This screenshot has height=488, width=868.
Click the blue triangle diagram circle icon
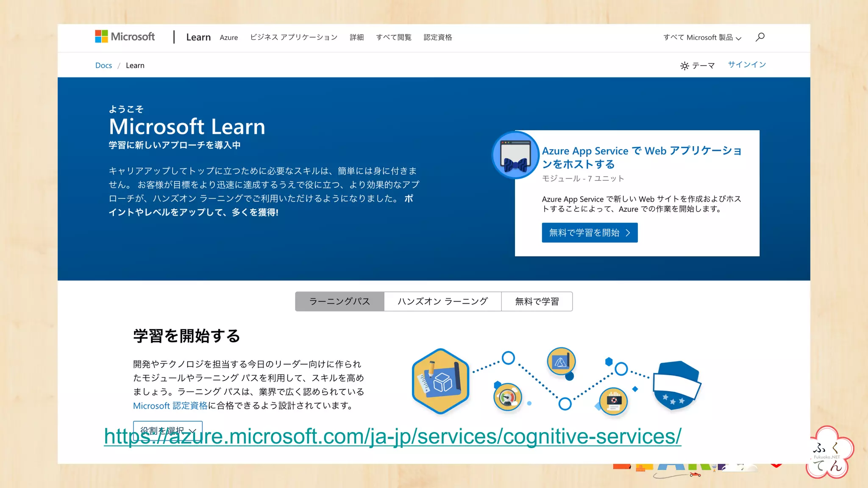[x=561, y=362]
